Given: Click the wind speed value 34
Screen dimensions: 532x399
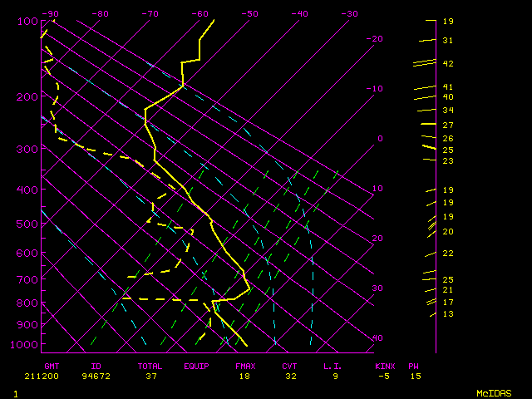Looking at the screenshot, I should tap(447, 111).
